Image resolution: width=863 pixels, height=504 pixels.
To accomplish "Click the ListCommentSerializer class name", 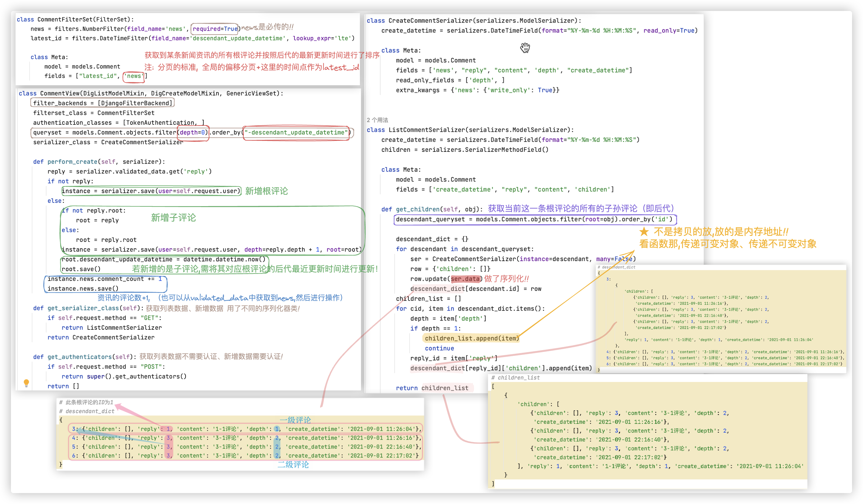I will click(x=426, y=130).
